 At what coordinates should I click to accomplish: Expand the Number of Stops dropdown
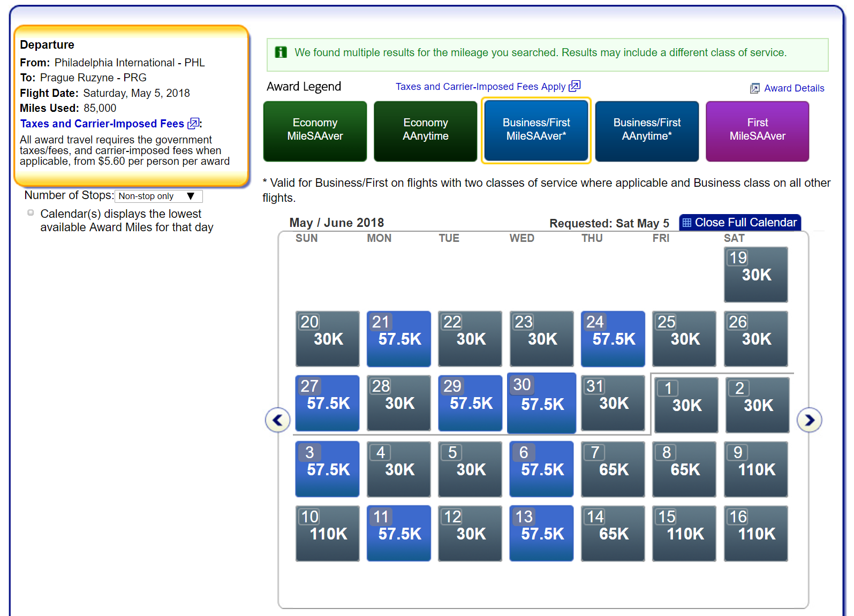point(158,196)
